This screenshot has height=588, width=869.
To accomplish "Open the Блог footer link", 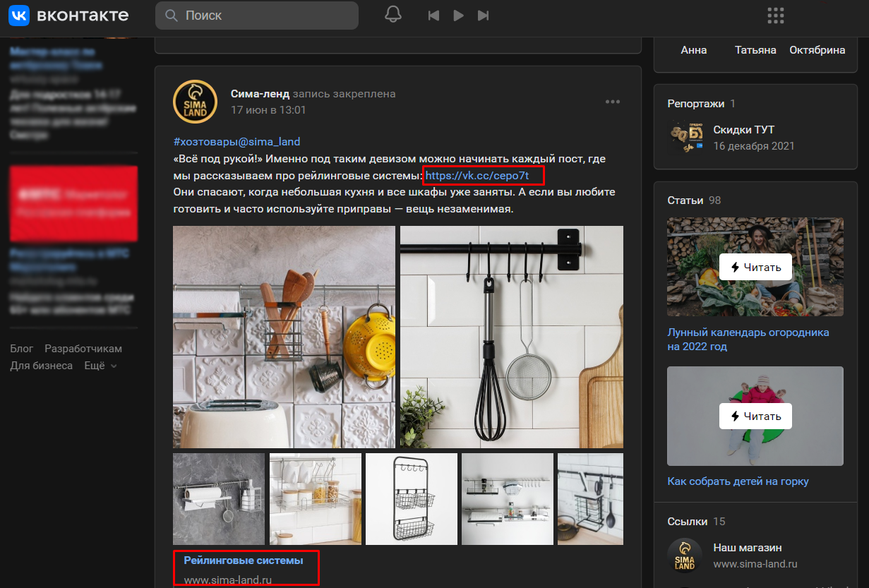I will click(22, 349).
